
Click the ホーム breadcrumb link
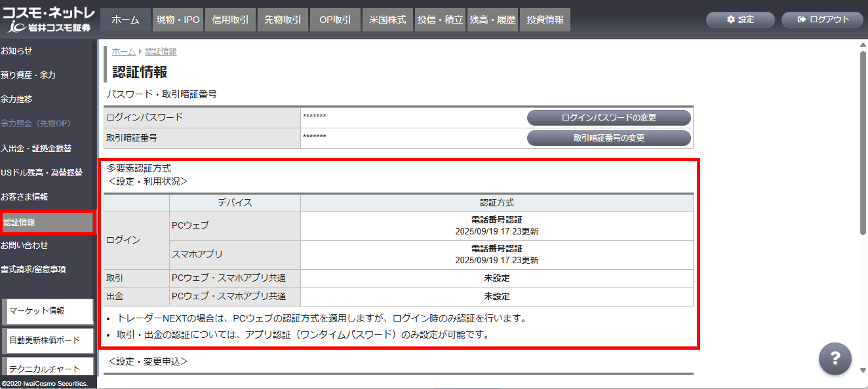123,52
